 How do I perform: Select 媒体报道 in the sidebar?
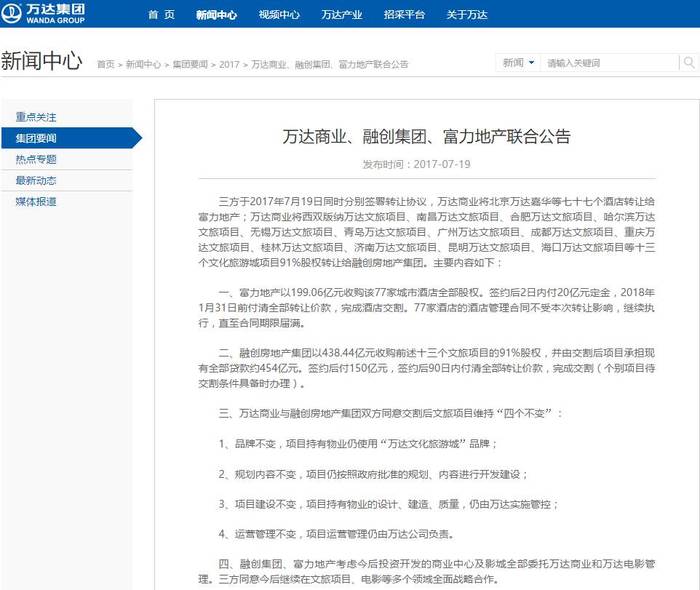coord(36,201)
